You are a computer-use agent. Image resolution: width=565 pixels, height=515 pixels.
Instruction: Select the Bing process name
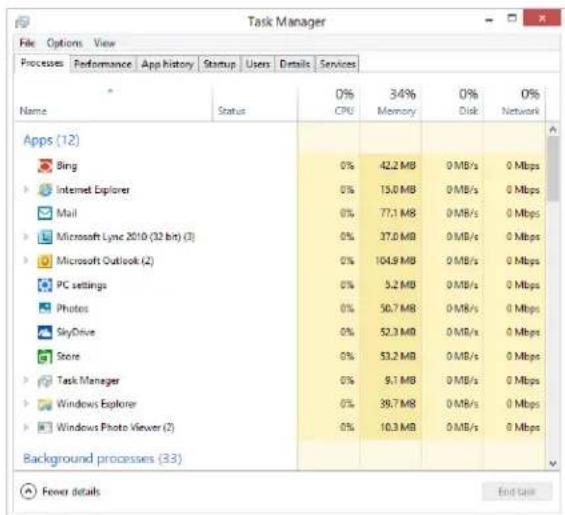[x=67, y=166]
